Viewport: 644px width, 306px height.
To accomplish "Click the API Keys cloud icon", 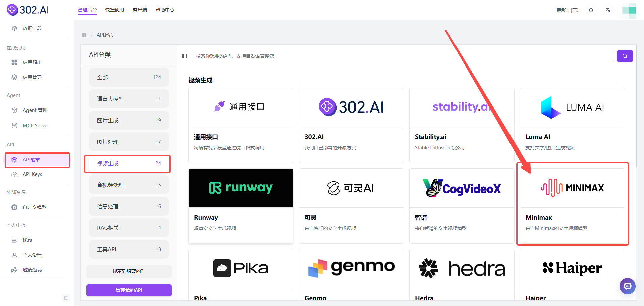I will pyautogui.click(x=14, y=174).
